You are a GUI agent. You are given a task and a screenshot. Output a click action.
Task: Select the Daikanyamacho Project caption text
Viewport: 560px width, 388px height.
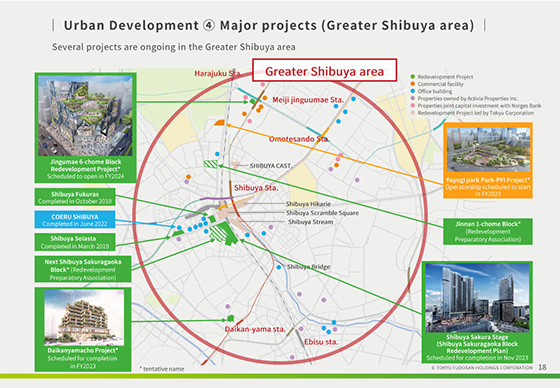pyautogui.click(x=83, y=358)
